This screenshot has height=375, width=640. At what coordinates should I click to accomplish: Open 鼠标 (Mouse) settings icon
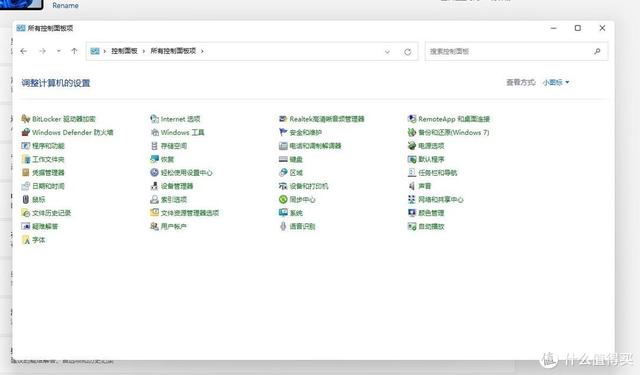26,200
